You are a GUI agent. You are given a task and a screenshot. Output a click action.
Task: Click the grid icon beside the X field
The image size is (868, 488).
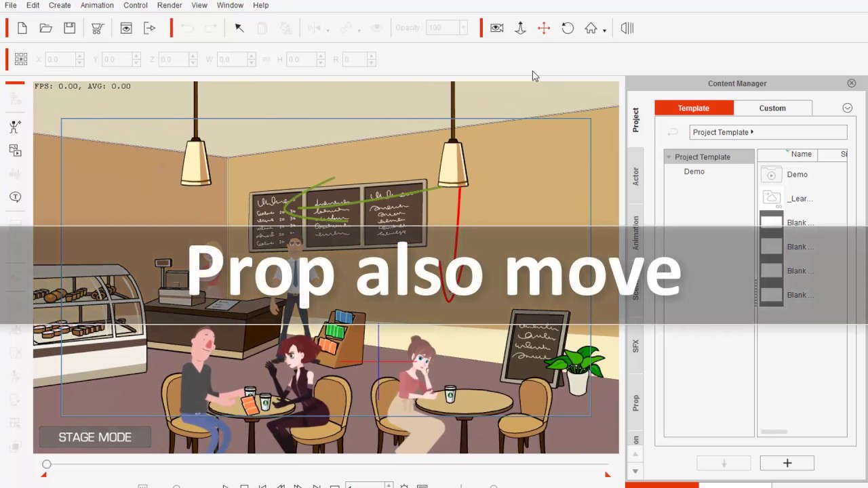(x=21, y=59)
